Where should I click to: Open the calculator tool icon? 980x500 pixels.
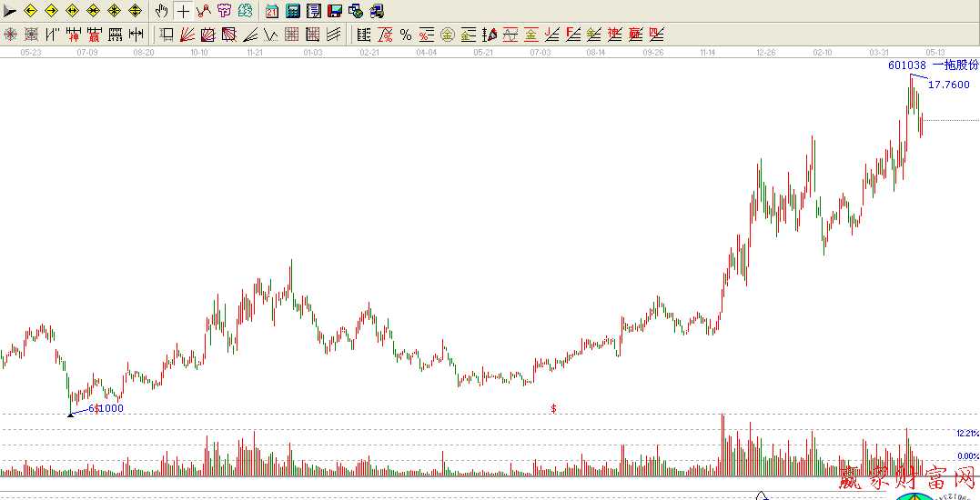(292, 11)
